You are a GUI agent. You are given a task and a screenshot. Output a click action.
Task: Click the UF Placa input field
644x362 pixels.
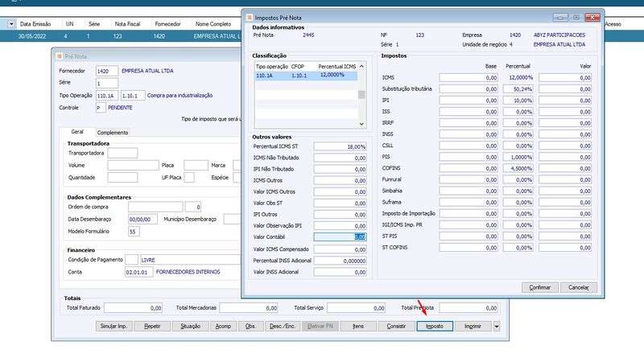(x=189, y=178)
